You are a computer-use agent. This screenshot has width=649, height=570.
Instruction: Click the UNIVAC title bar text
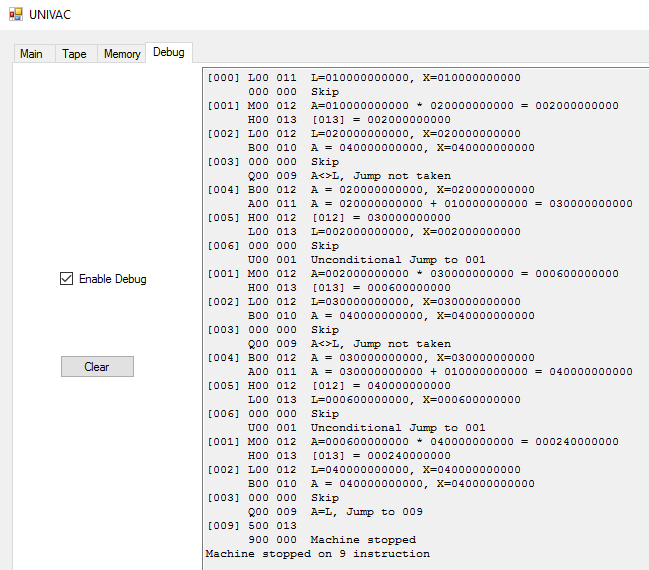point(50,15)
